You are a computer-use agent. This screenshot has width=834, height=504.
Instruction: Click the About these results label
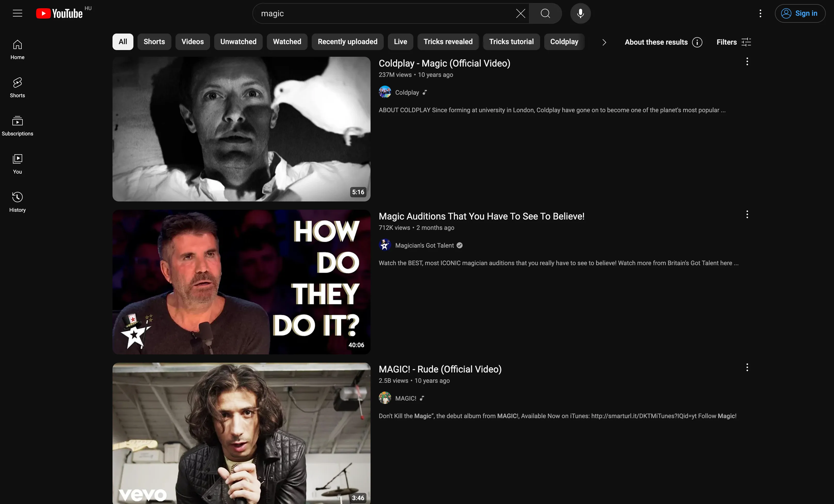[x=656, y=42]
